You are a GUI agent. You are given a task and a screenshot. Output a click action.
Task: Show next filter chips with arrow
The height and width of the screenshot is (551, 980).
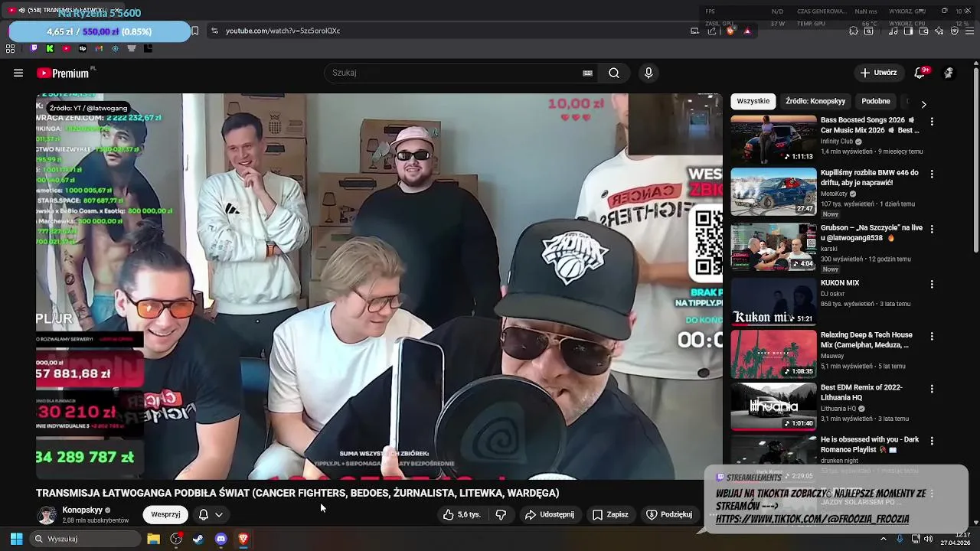pos(923,104)
